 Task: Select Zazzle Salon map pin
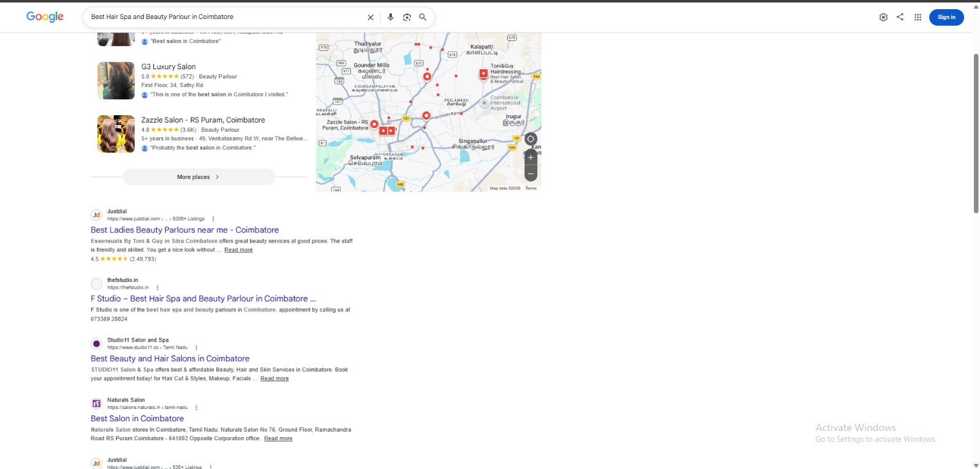click(374, 125)
